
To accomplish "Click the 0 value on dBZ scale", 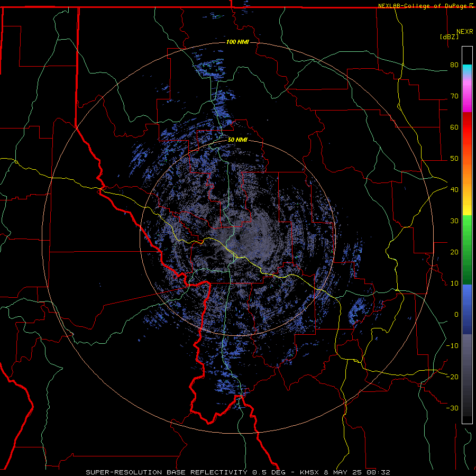I will tap(456, 315).
